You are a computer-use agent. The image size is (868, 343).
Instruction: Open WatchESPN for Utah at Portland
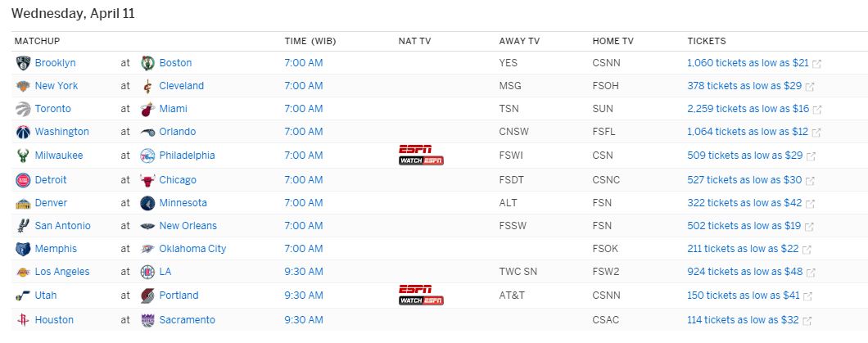pos(421,300)
